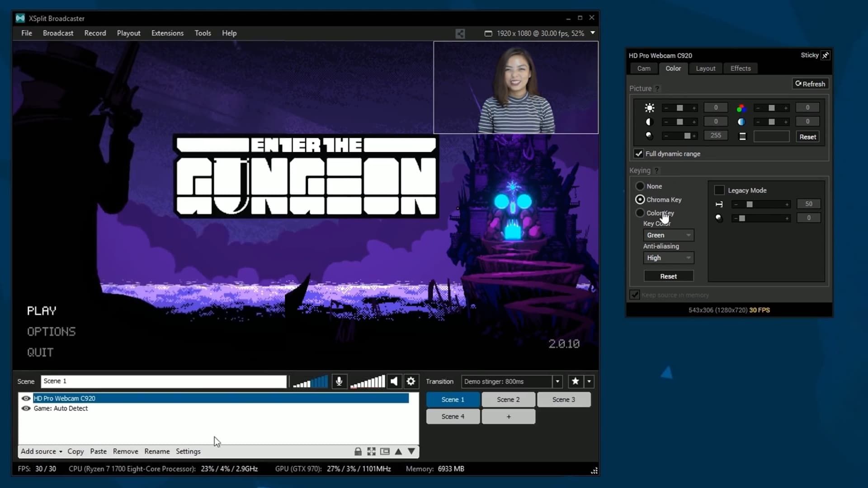Click the share icon in the menu bar
Screen dimensions: 868x488
coord(460,33)
